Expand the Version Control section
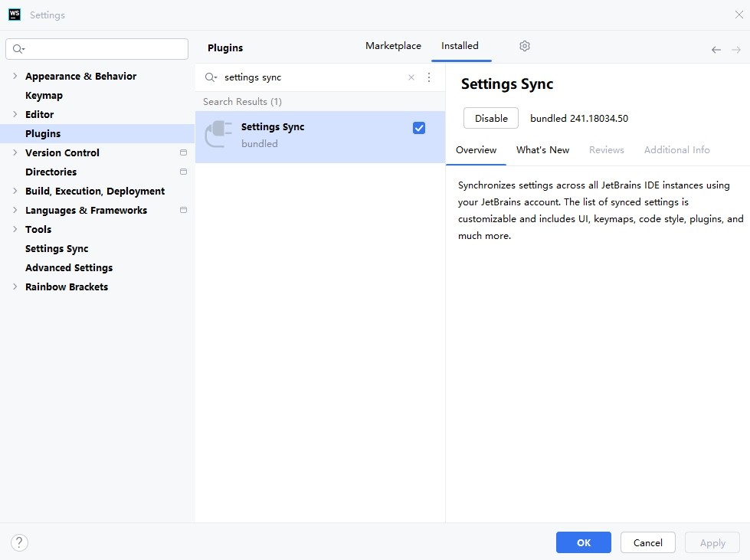The image size is (750, 560). [x=15, y=152]
